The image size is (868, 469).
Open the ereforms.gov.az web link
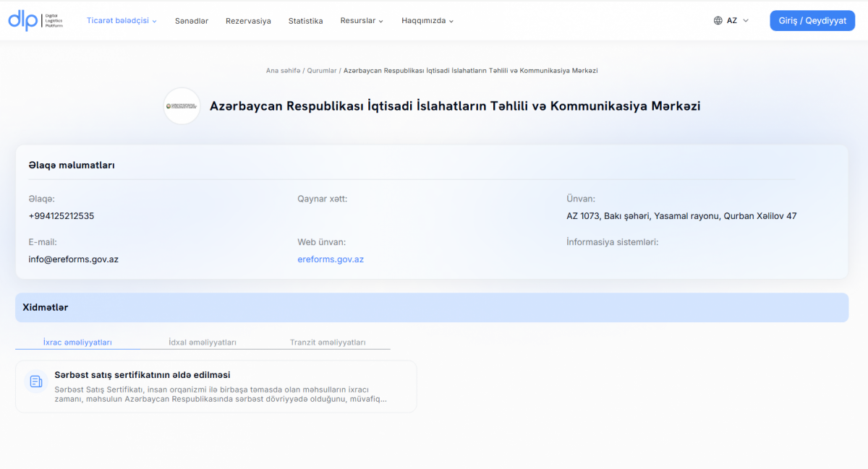(331, 259)
